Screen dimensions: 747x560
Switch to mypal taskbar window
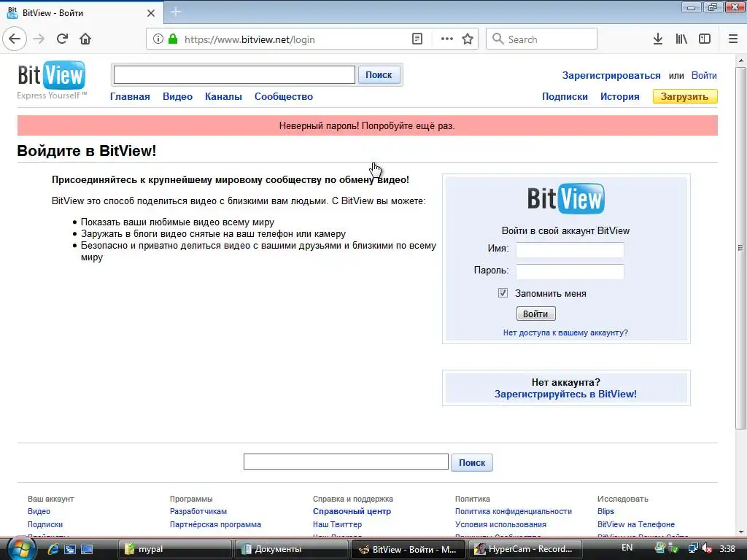[x=174, y=549]
